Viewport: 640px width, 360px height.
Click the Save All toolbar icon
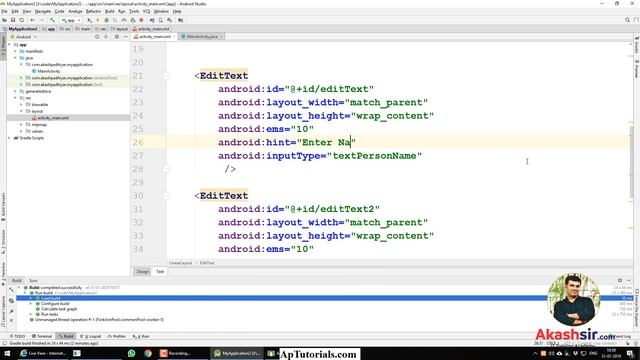(x=13, y=20)
